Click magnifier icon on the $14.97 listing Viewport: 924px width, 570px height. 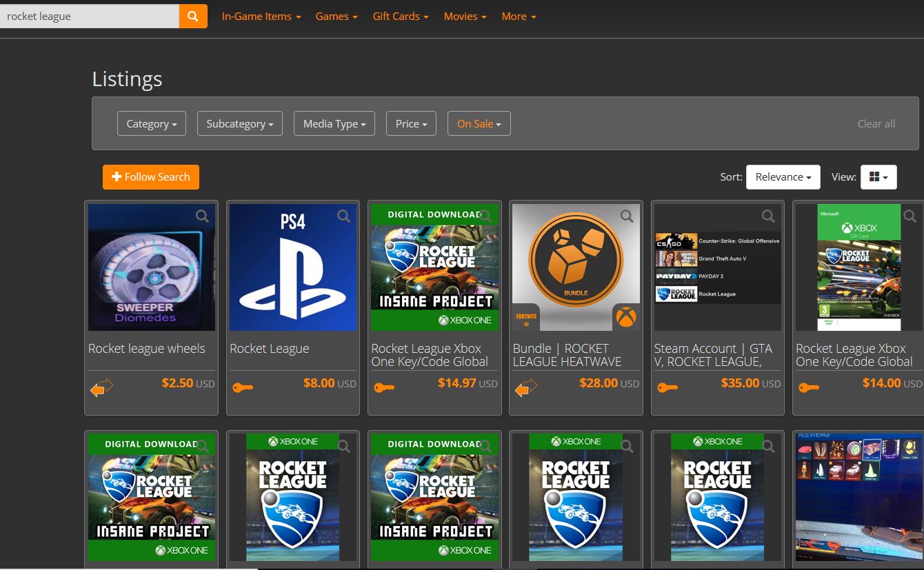485,216
